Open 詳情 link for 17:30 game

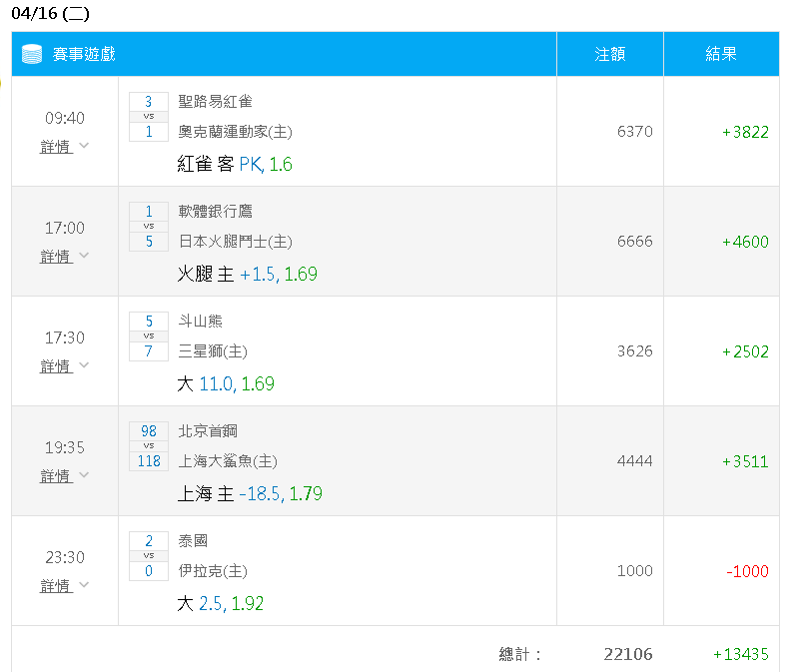56,366
